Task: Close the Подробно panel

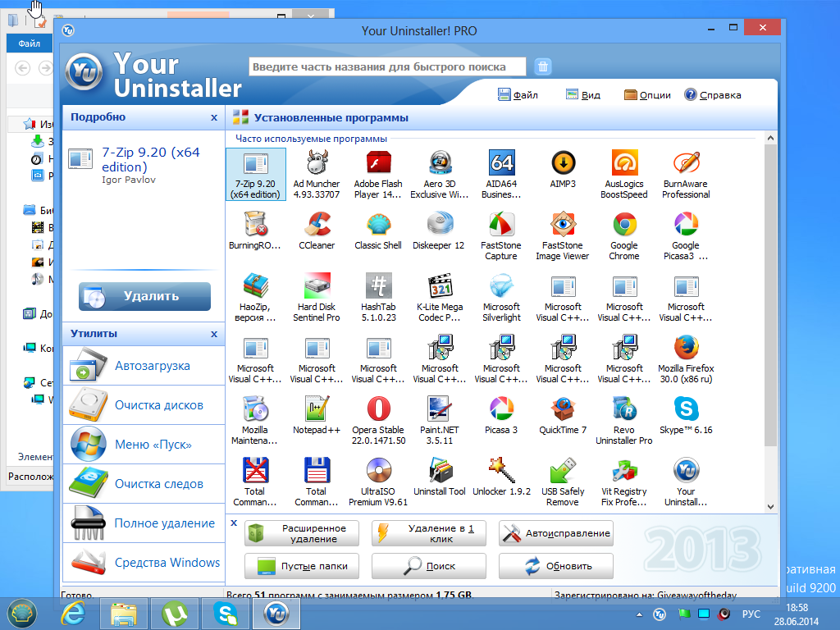Action: tap(214, 117)
